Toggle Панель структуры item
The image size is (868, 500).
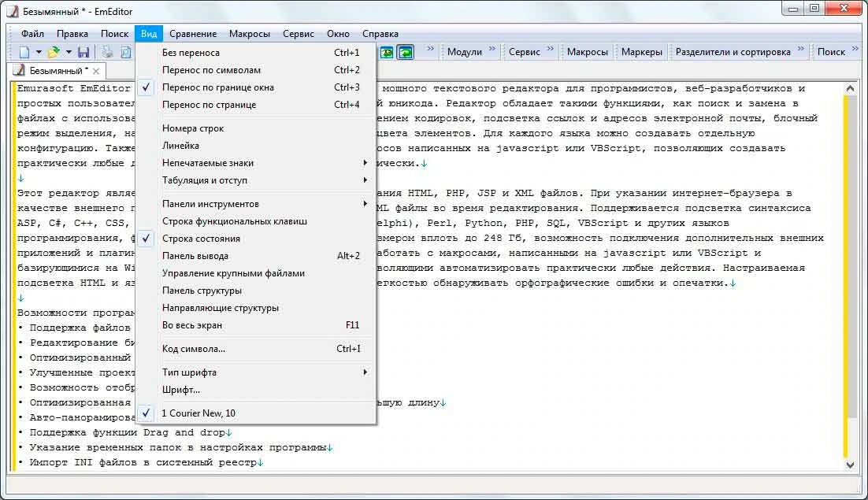click(x=256, y=291)
